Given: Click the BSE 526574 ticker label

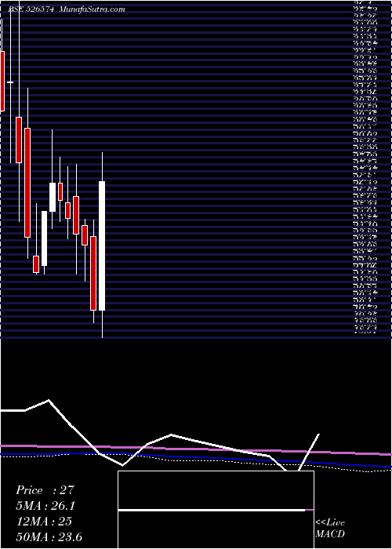Looking at the screenshot, I should (x=31, y=9).
